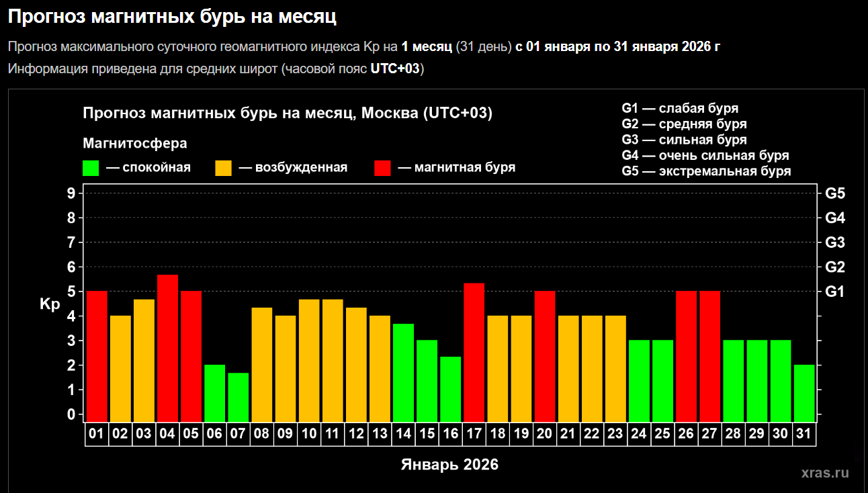Click the green bar for day 24
This screenshot has width=868, height=493.
point(639,382)
